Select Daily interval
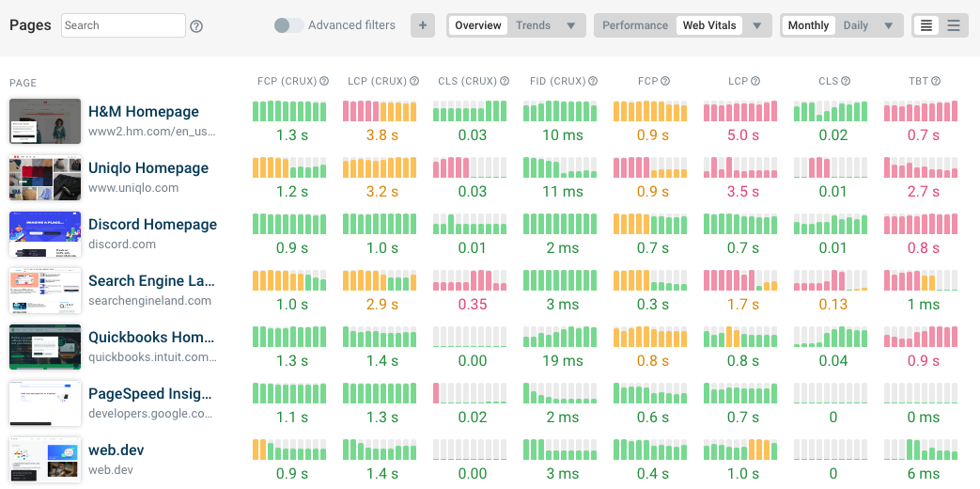980x489 pixels. pyautogui.click(x=856, y=25)
